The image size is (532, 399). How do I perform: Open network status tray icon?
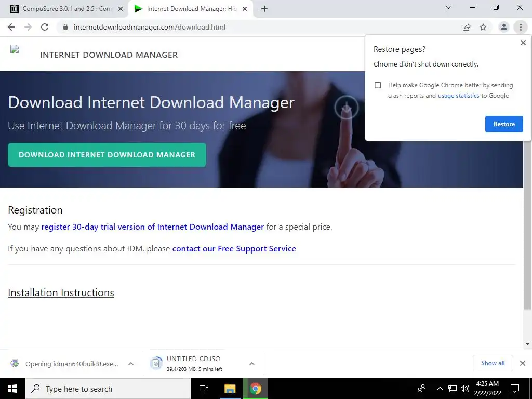(453, 389)
